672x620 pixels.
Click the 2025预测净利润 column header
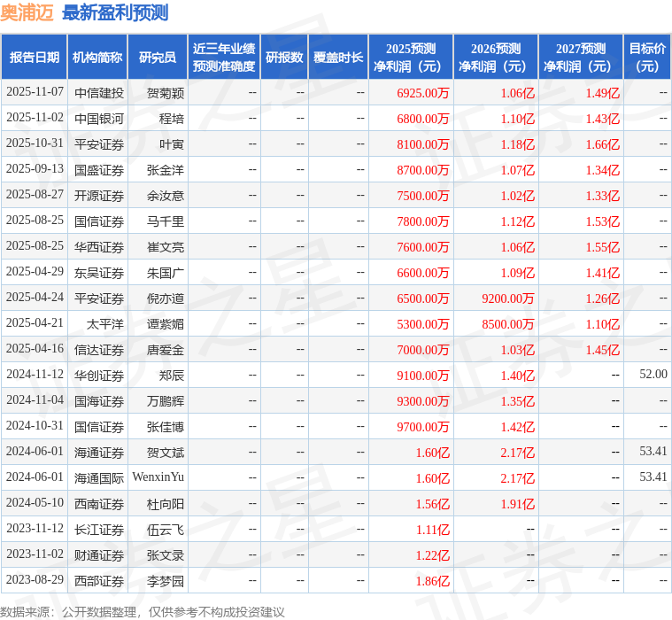[410, 57]
